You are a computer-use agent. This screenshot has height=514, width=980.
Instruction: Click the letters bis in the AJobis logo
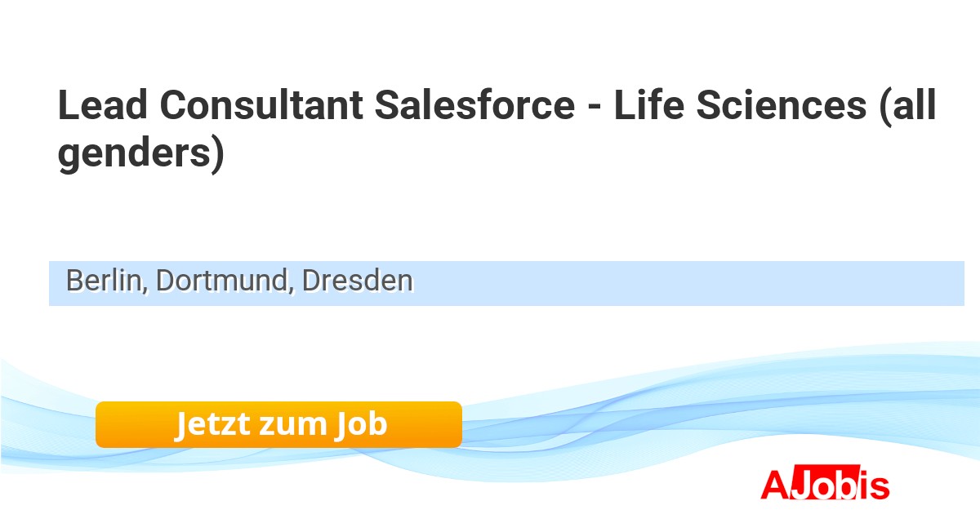[x=866, y=485]
